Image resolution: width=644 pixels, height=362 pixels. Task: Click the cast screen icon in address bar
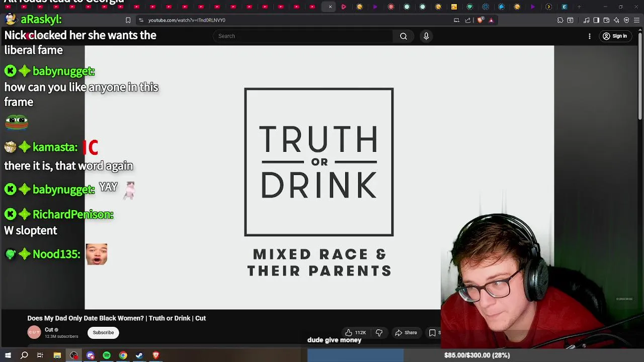coord(456,20)
